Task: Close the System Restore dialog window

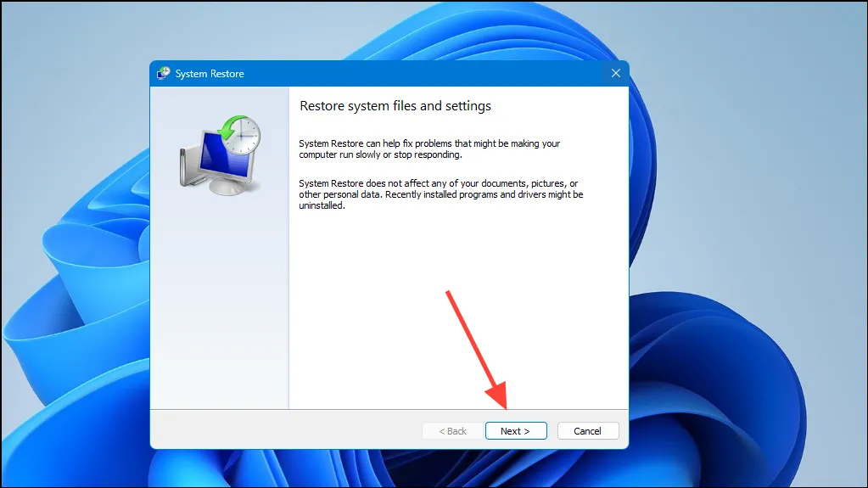Action: coord(615,73)
